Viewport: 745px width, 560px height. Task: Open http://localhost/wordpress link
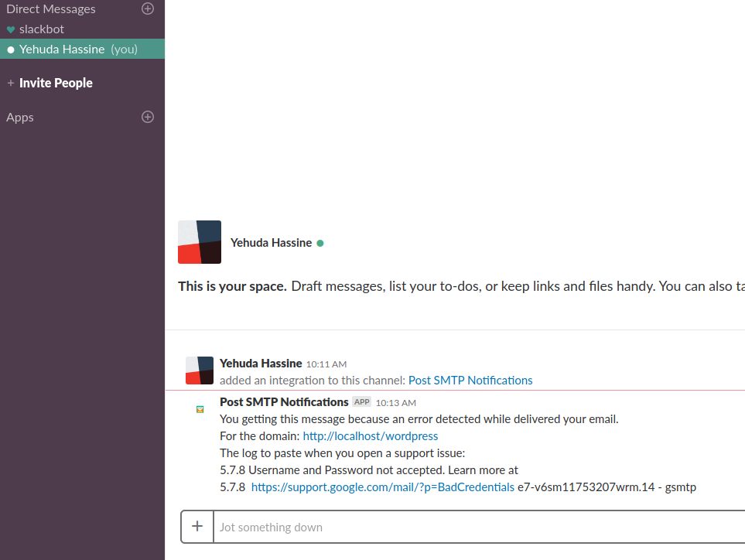(370, 436)
